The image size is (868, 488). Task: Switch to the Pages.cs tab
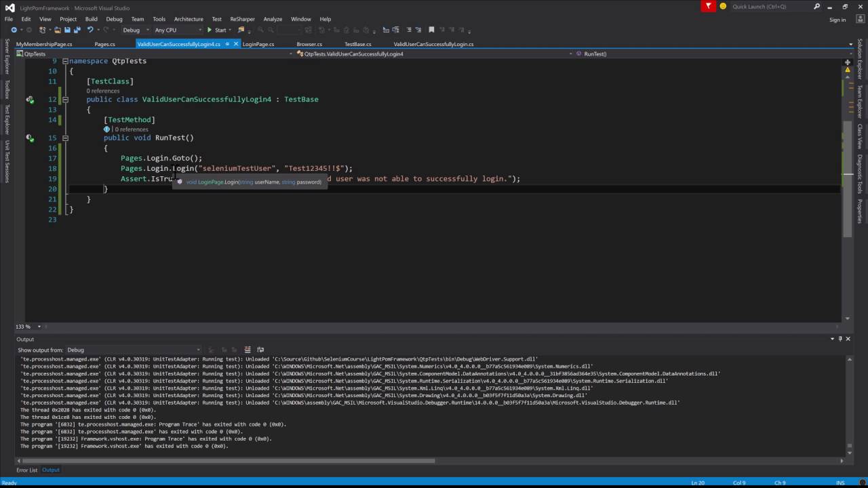tap(104, 44)
